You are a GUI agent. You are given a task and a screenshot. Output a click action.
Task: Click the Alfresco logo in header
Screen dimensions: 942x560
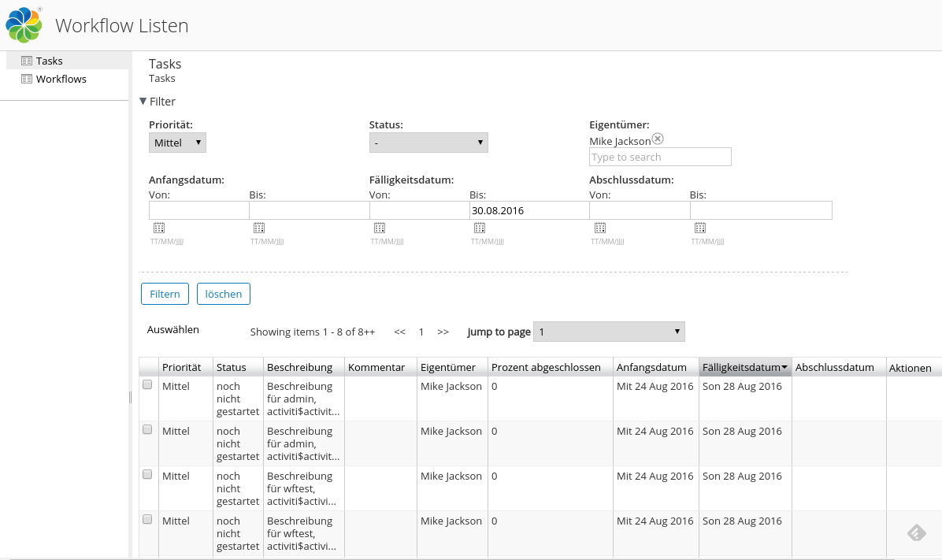click(x=24, y=24)
